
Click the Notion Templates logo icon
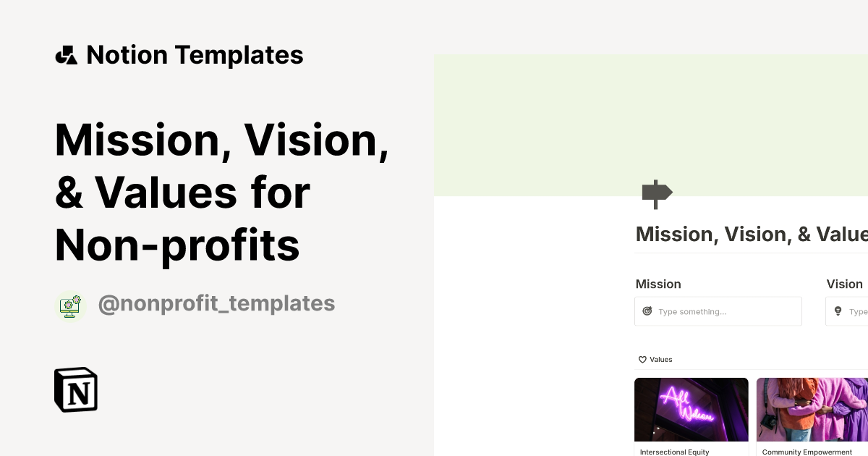tap(66, 54)
